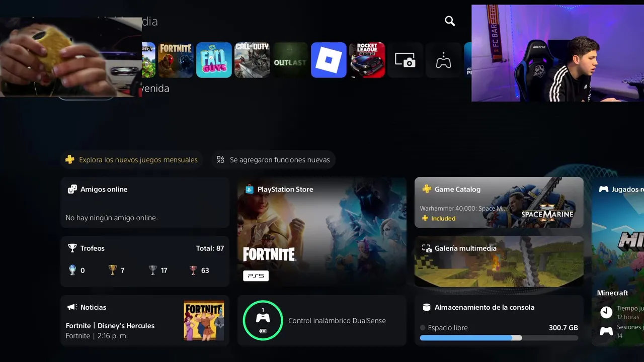
Task: Open the Amigos online card
Action: (145, 203)
